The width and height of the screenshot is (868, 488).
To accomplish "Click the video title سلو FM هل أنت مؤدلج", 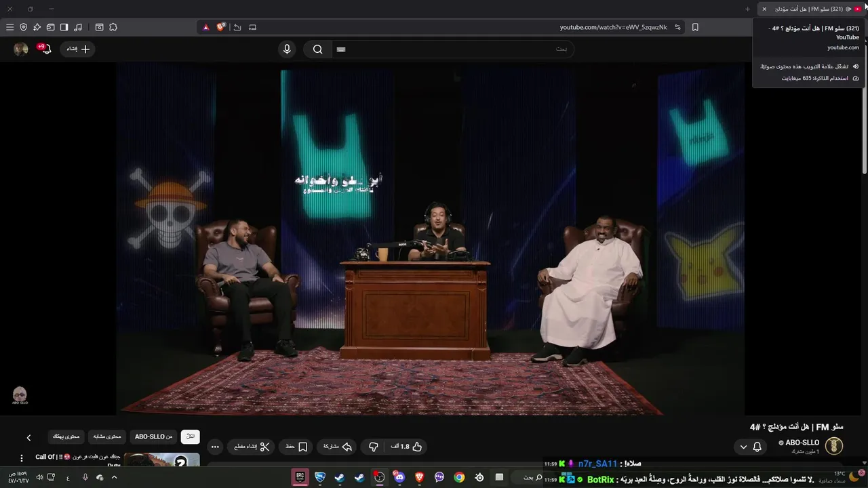I will point(796,427).
